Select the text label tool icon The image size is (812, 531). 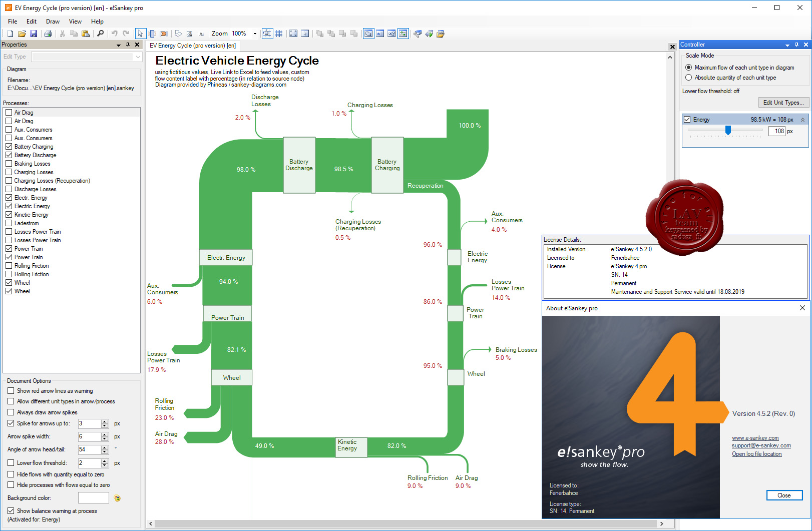[201, 34]
